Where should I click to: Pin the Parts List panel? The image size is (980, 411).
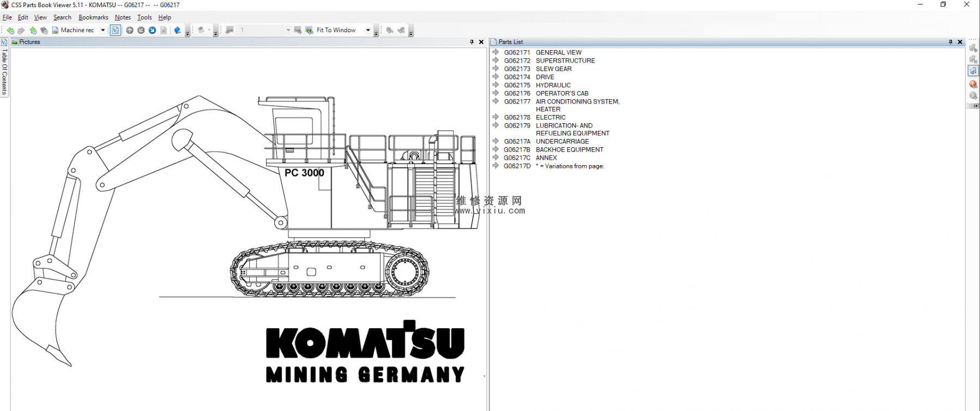point(951,42)
